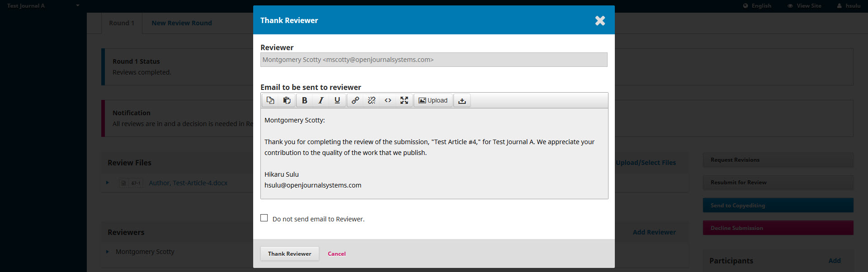Open Author, Test-Article-4.docx file link
This screenshot has height=272, width=868.
[x=188, y=183]
